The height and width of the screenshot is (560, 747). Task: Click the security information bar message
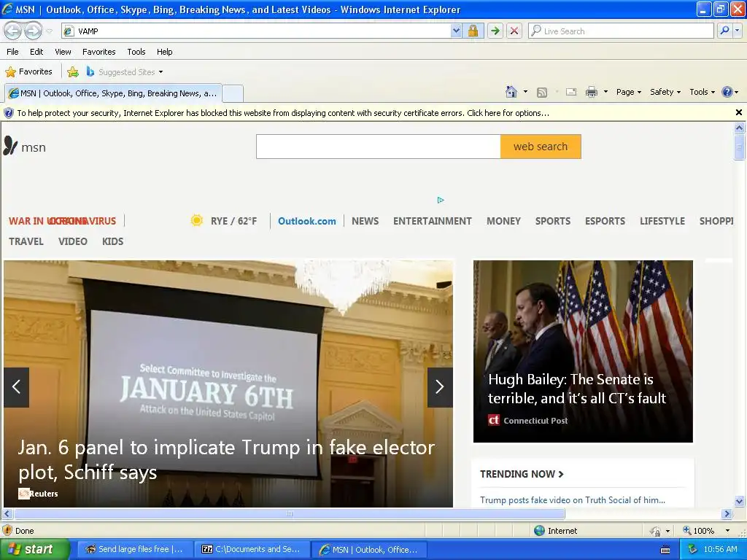(x=283, y=113)
